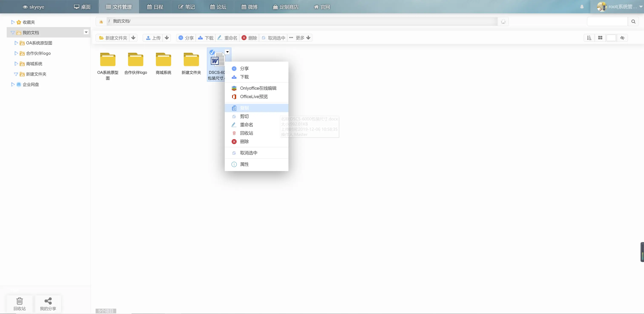Expand the 收藏夹 tree node

click(13, 22)
